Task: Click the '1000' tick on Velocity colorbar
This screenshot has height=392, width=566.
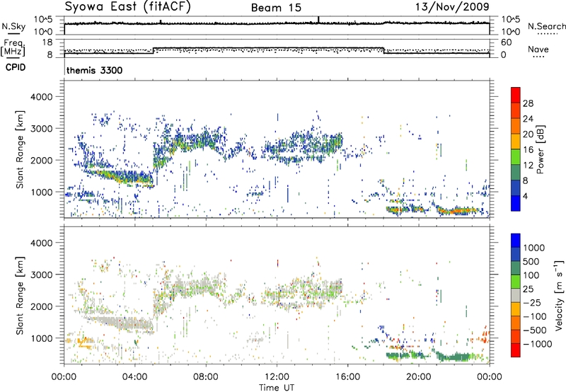Action: point(534,248)
